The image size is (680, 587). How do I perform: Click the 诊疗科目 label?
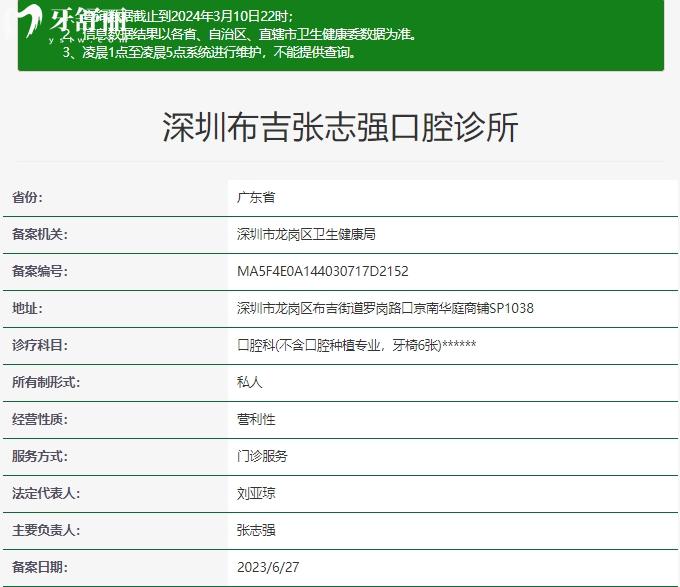click(x=40, y=346)
